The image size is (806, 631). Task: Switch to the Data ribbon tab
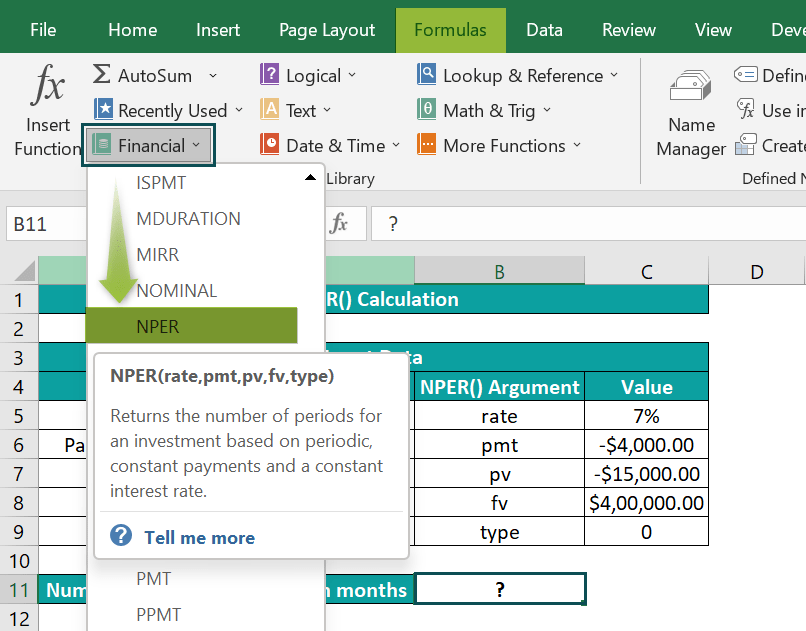point(544,29)
